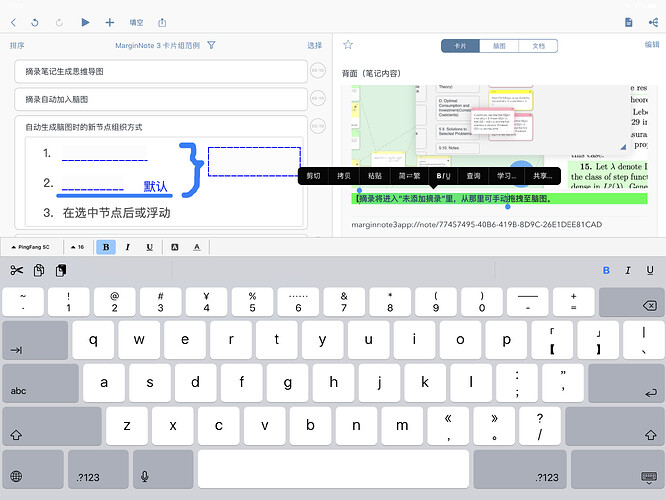The image size is (666, 500).
Task: Open the mindmap branch icon at top right
Action: 653,22
